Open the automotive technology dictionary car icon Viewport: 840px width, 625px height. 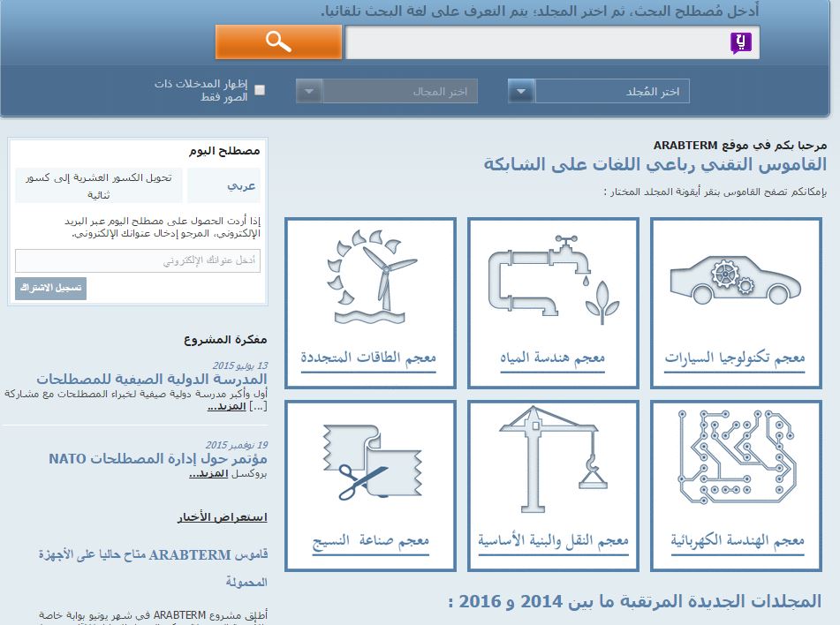point(735,278)
